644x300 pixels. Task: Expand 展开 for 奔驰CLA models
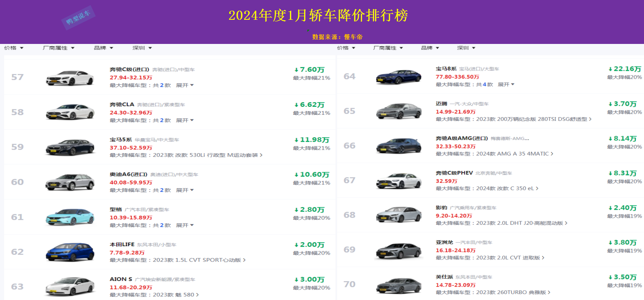pos(184,120)
